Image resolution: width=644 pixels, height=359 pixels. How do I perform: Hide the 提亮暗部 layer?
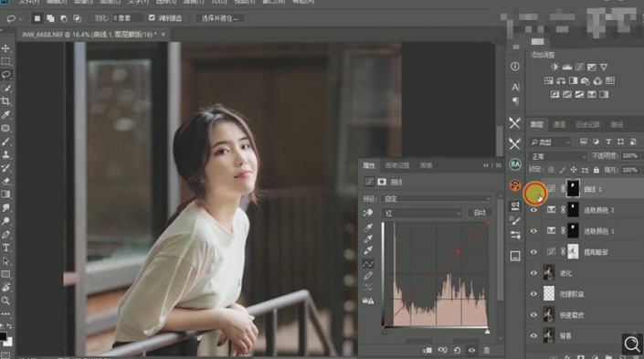pos(533,252)
